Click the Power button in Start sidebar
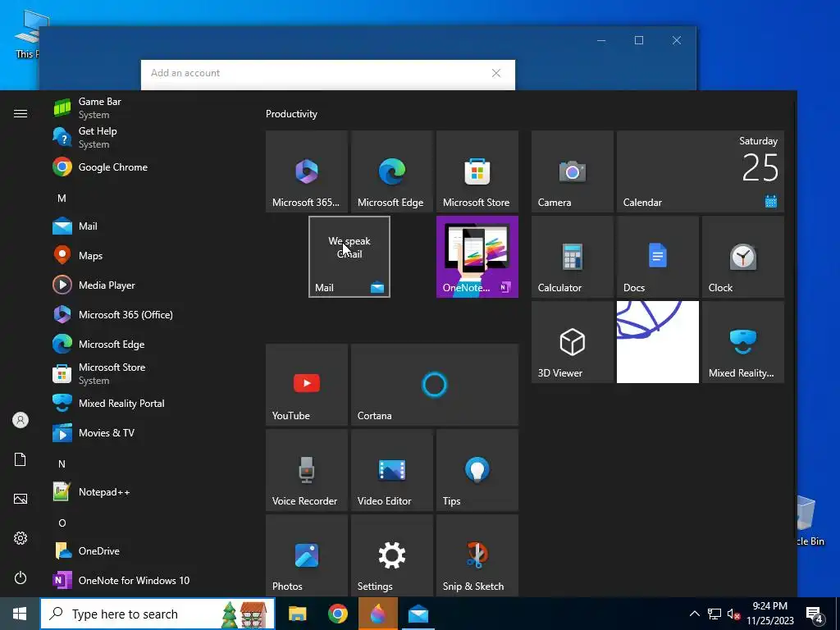This screenshot has width=840, height=630. (x=21, y=577)
